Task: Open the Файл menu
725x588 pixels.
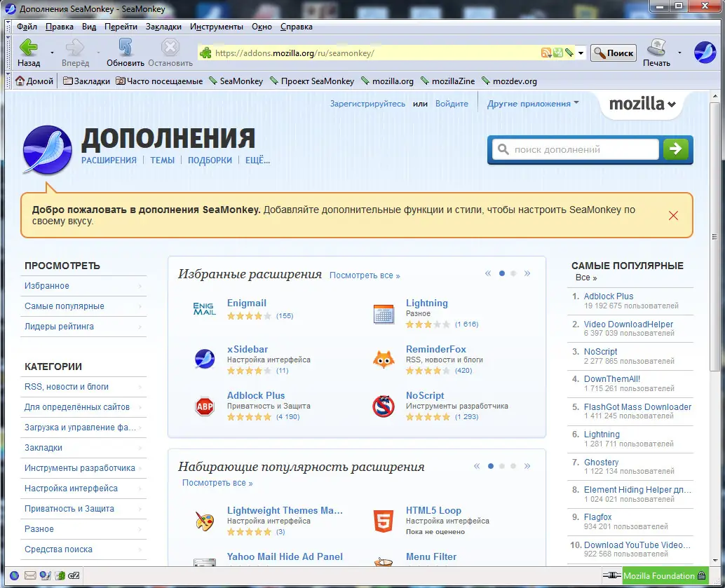Action: tap(27, 27)
